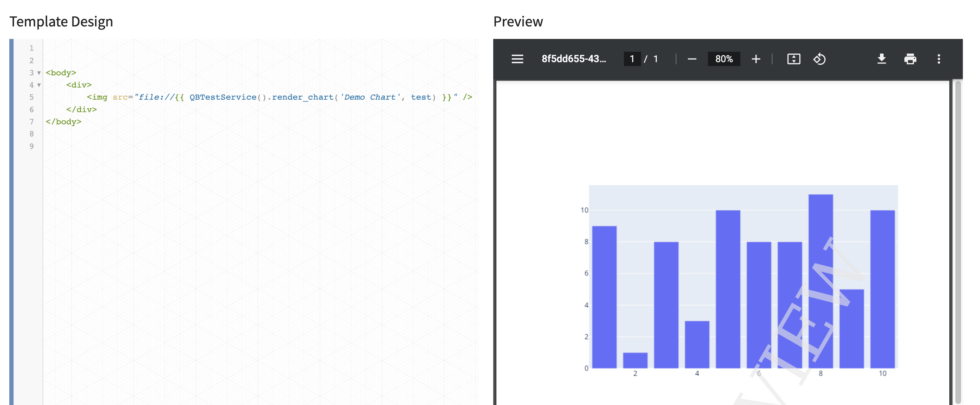
Task: Toggle fit to page view
Action: 793,59
